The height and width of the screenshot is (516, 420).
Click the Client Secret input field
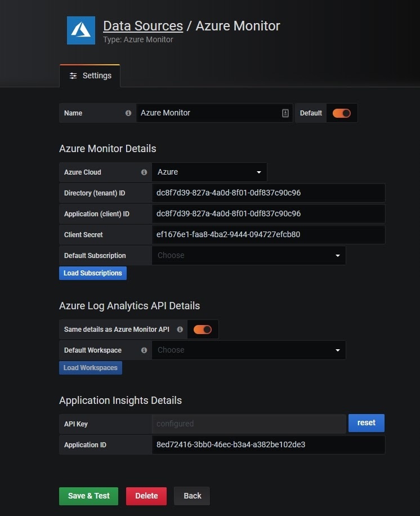[269, 235]
